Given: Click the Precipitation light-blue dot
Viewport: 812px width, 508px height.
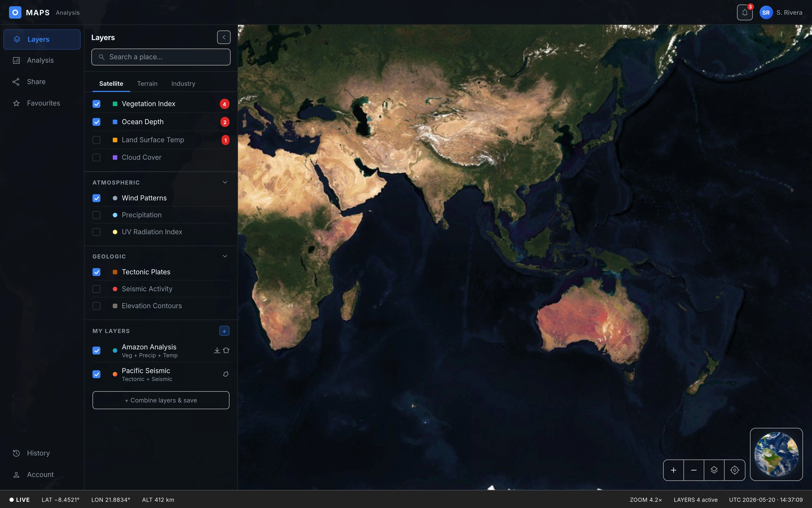Looking at the screenshot, I should 115,215.
